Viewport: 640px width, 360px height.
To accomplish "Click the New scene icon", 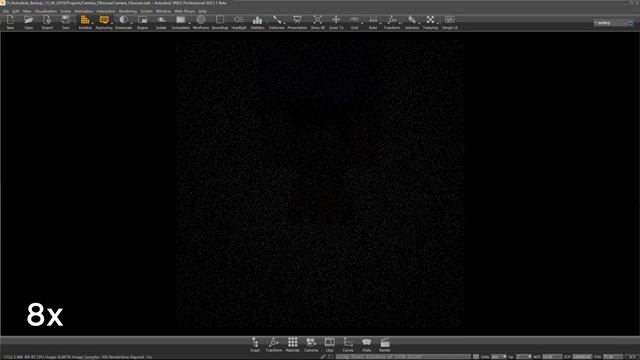I will click(x=10, y=22).
